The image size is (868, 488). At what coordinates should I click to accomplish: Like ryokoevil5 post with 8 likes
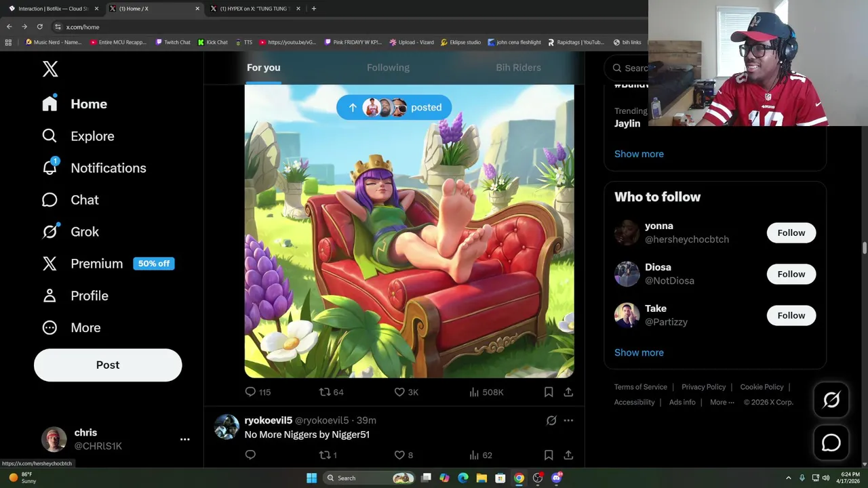[403, 455]
